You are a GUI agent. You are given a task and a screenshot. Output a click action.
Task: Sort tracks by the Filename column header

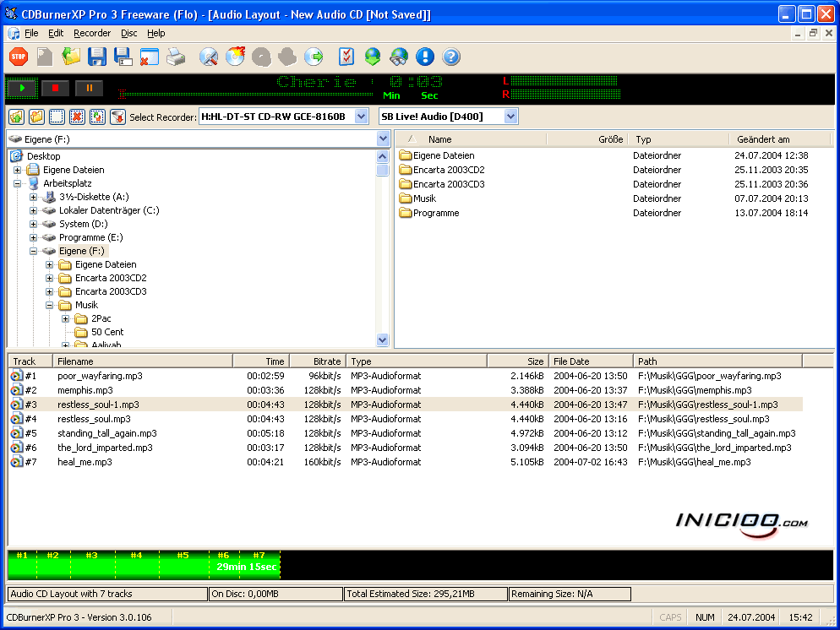click(143, 361)
